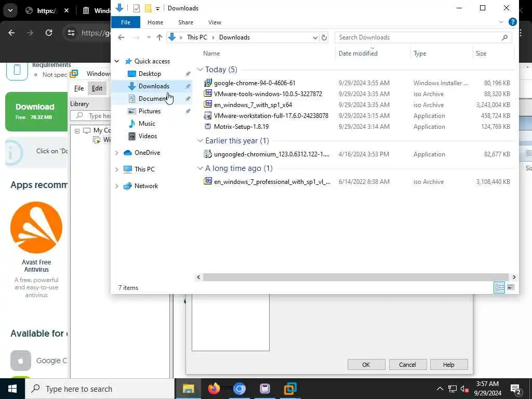
Task: Click the taskbar search box
Action: (99, 389)
